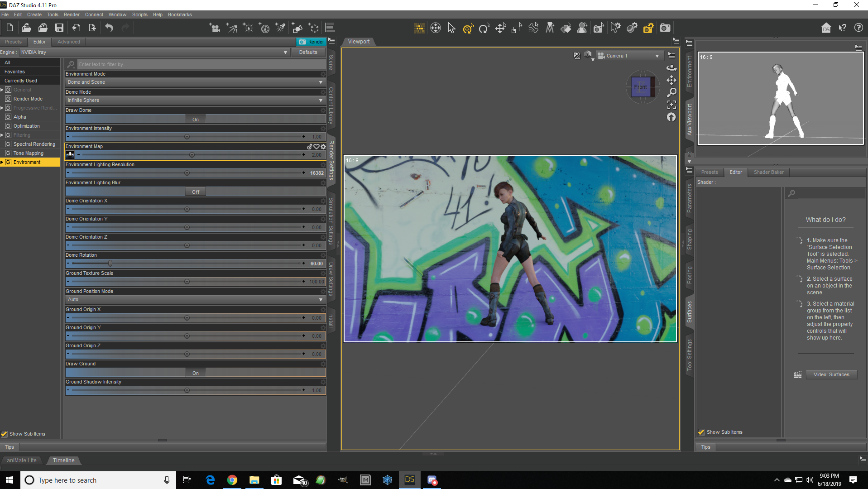Click the Defaults button
The image size is (868, 489).
tap(308, 53)
